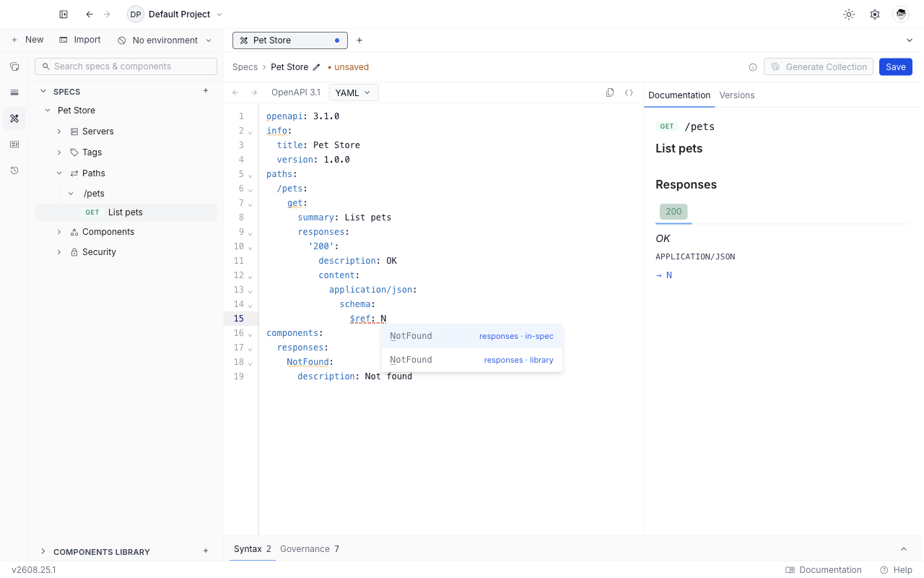The image size is (924, 578).
Task: Undo with the editor back arrow
Action: [x=235, y=92]
